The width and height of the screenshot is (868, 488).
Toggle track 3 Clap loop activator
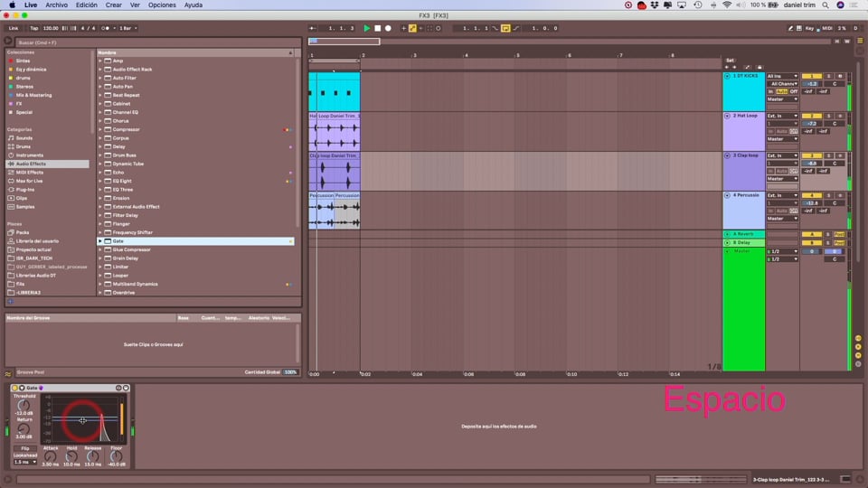coord(812,156)
